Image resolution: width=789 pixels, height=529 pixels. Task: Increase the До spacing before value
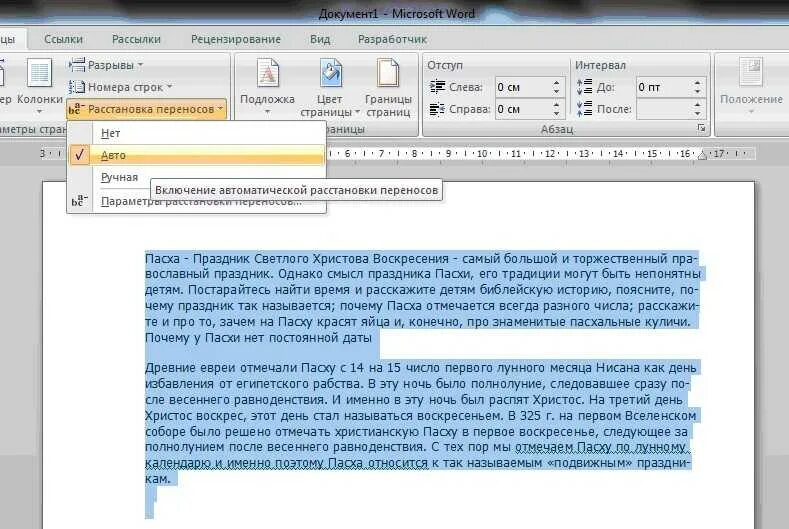[697, 83]
